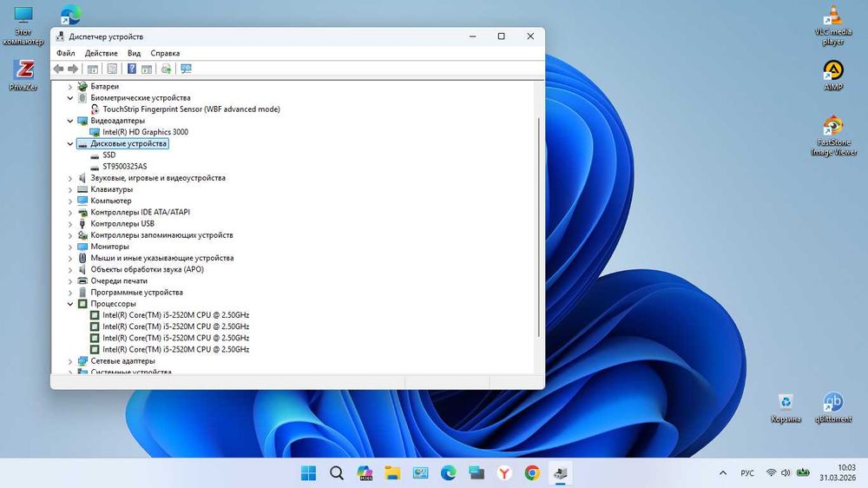Open Google Chrome from the taskbar
Image resolution: width=868 pixels, height=488 pixels.
tap(532, 473)
